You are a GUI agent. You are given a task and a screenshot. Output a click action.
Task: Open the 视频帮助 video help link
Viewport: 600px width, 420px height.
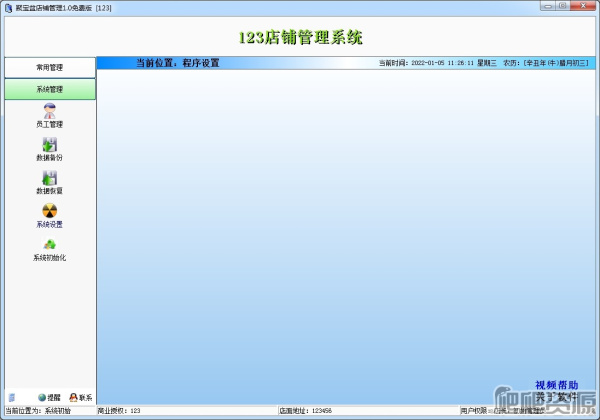pos(556,385)
